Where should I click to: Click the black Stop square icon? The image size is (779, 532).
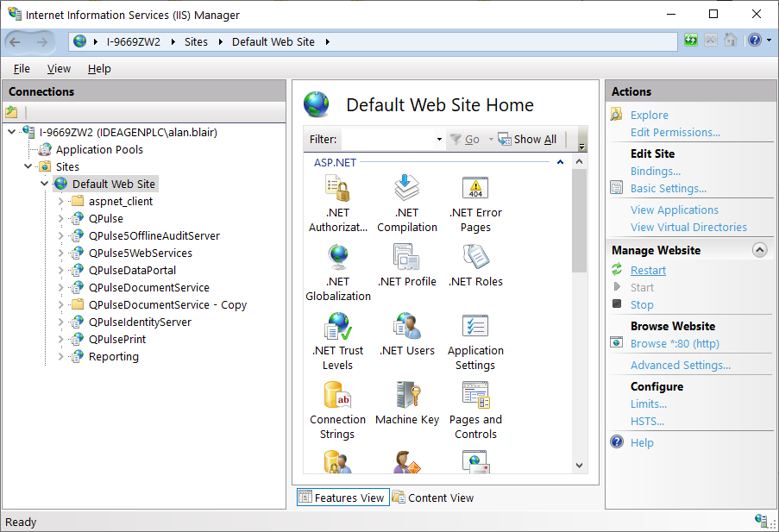[x=617, y=304]
